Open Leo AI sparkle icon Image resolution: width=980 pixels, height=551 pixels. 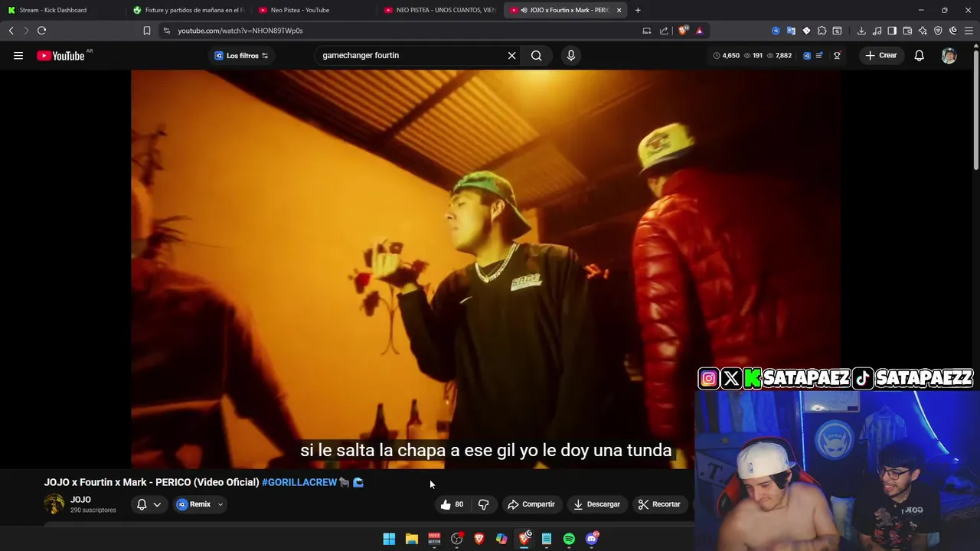tap(923, 31)
